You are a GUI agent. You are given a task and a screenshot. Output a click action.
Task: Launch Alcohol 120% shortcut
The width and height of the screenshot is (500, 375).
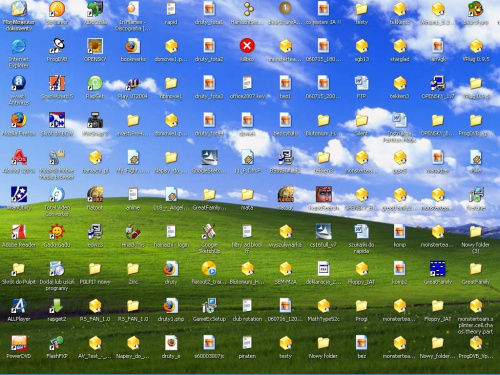click(19, 157)
